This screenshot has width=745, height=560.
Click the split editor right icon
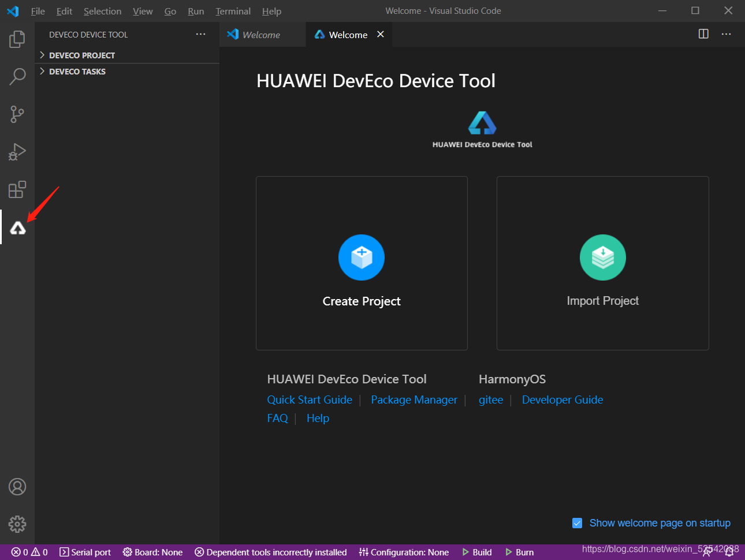click(703, 34)
